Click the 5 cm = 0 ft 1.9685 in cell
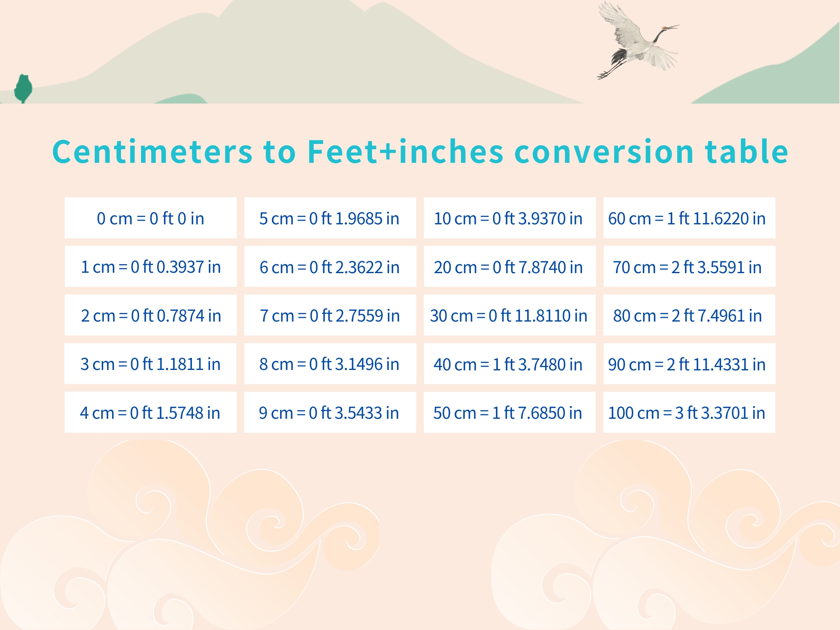Screen dimensions: 840x630 tap(330, 218)
